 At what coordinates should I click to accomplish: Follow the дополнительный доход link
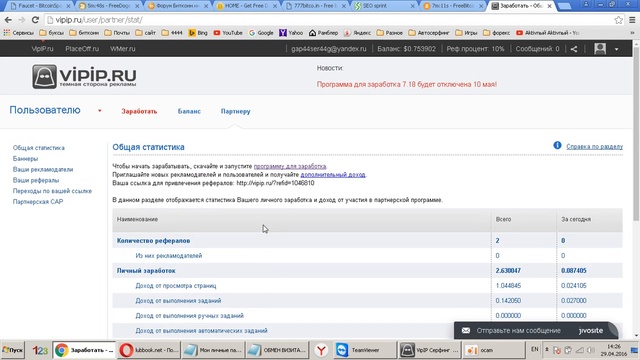[333, 174]
